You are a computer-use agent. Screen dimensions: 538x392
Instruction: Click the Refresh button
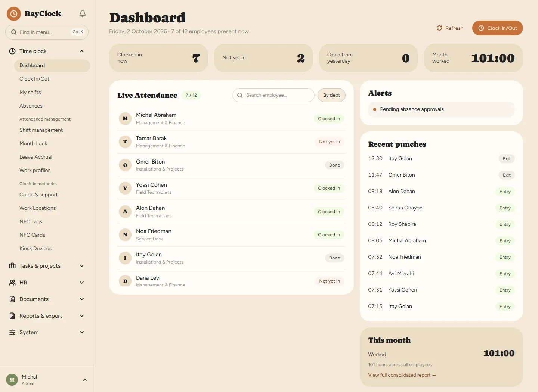tap(450, 28)
